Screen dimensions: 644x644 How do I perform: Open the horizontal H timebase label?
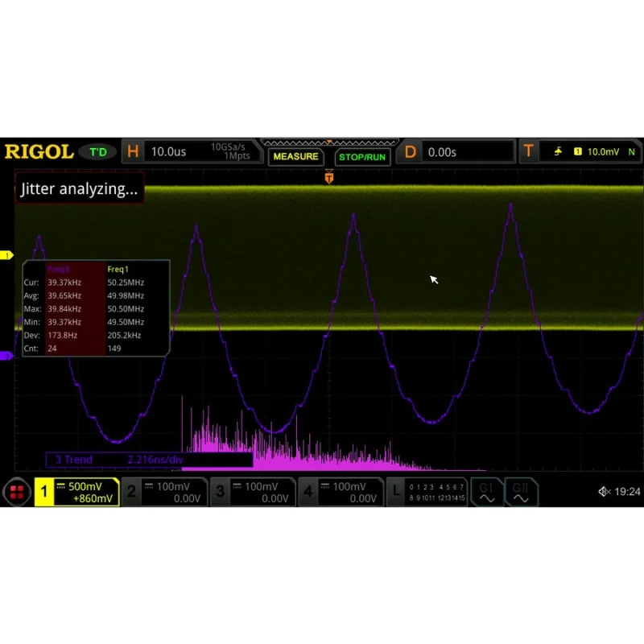click(133, 151)
